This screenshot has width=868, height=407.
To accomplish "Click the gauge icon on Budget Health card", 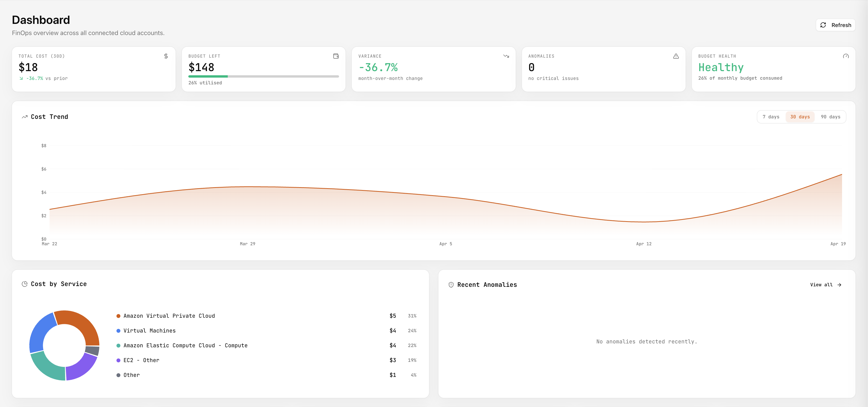I will click(846, 56).
